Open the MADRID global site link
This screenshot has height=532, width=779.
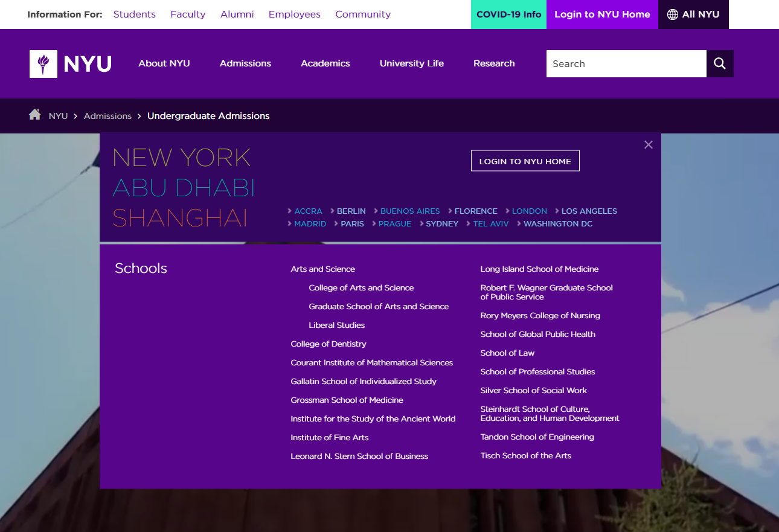[310, 224]
